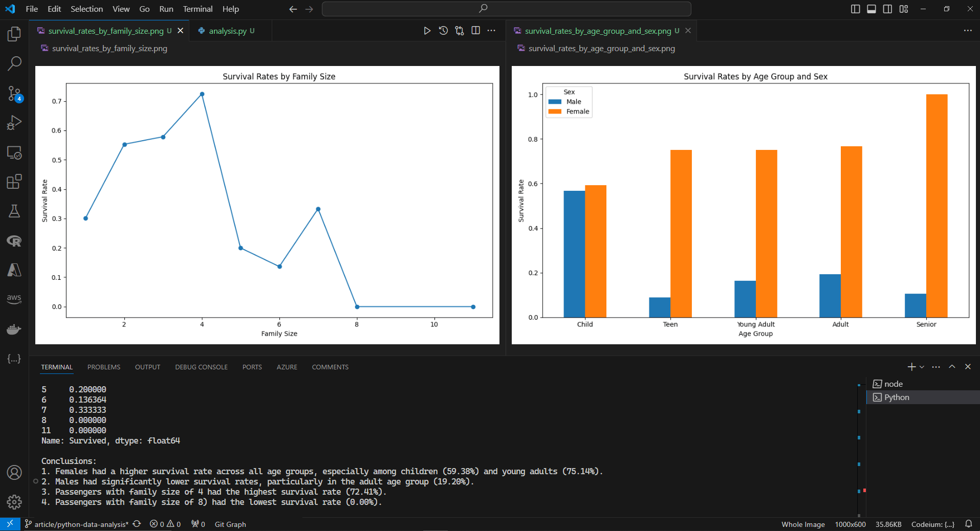Image resolution: width=980 pixels, height=531 pixels.
Task: Open more actions with the ellipsis menu
Action: 936,367
